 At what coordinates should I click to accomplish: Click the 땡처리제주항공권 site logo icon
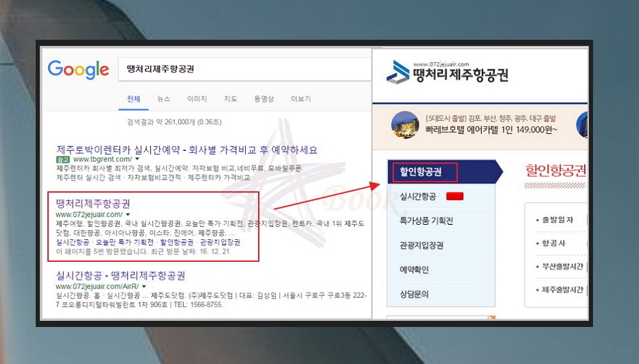[x=398, y=72]
